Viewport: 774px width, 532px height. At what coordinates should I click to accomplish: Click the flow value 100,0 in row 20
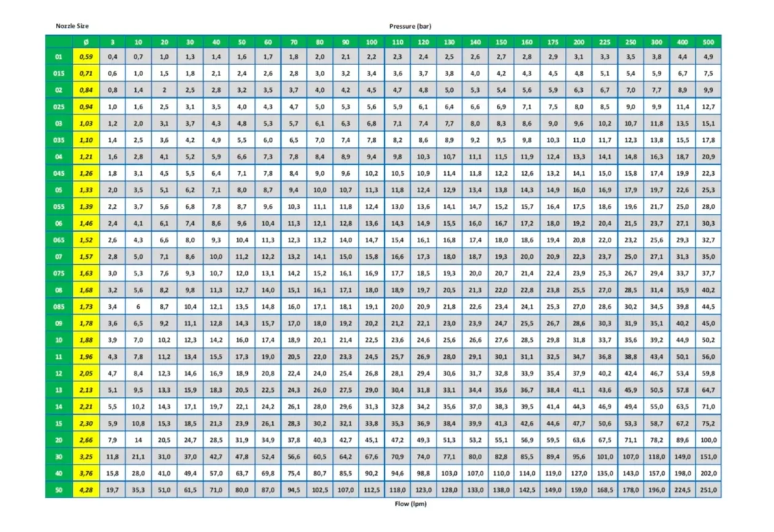pos(708,440)
